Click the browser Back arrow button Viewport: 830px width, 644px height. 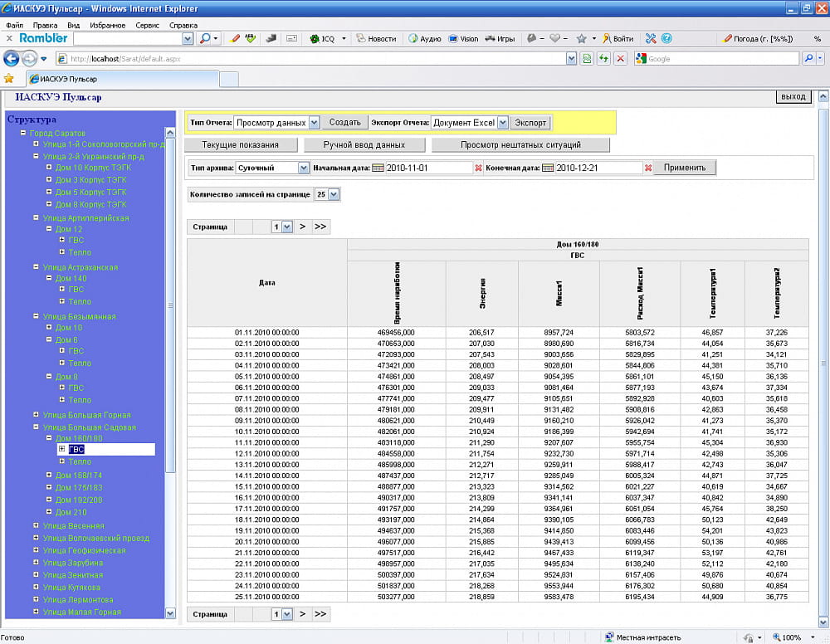point(11,59)
